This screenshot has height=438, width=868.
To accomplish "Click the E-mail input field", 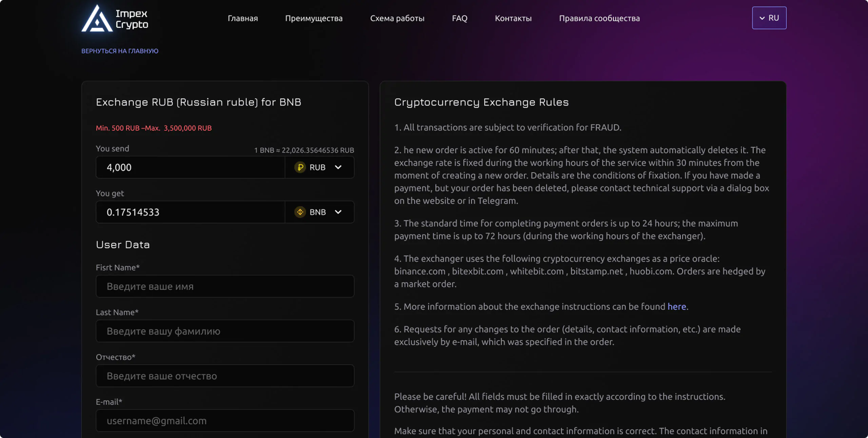I will point(225,421).
